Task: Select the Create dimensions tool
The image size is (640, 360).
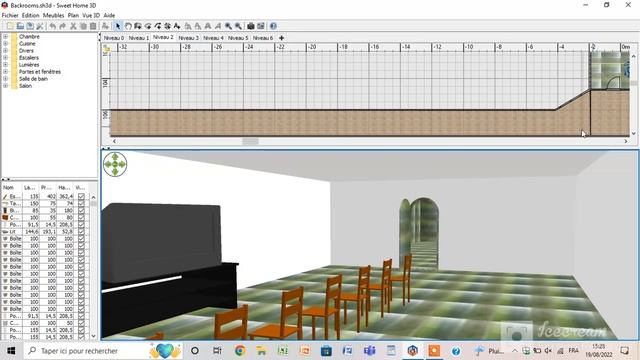Action: (167, 26)
